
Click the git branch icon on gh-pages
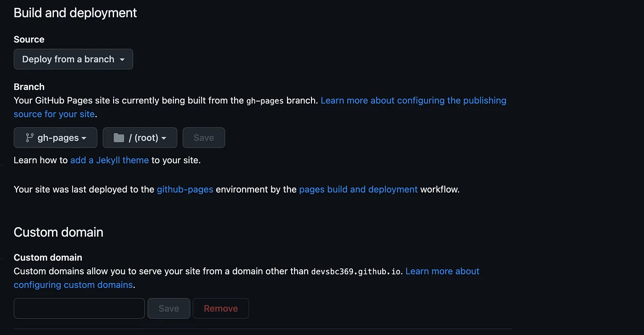pos(29,137)
